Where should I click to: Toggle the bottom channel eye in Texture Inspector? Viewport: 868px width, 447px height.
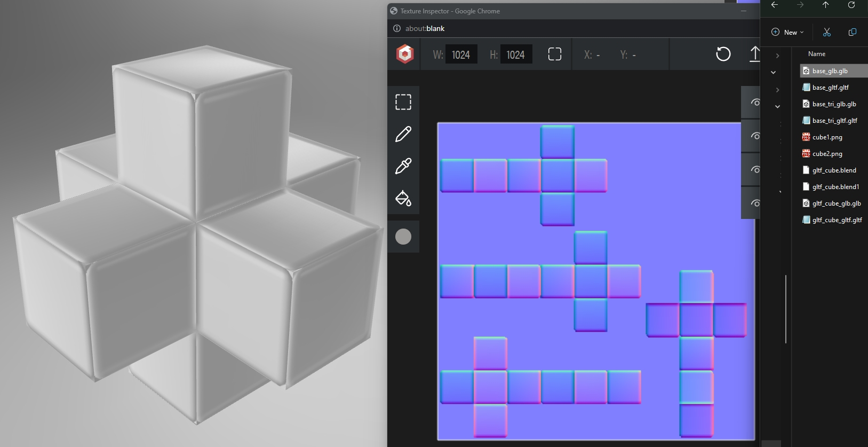(x=755, y=203)
